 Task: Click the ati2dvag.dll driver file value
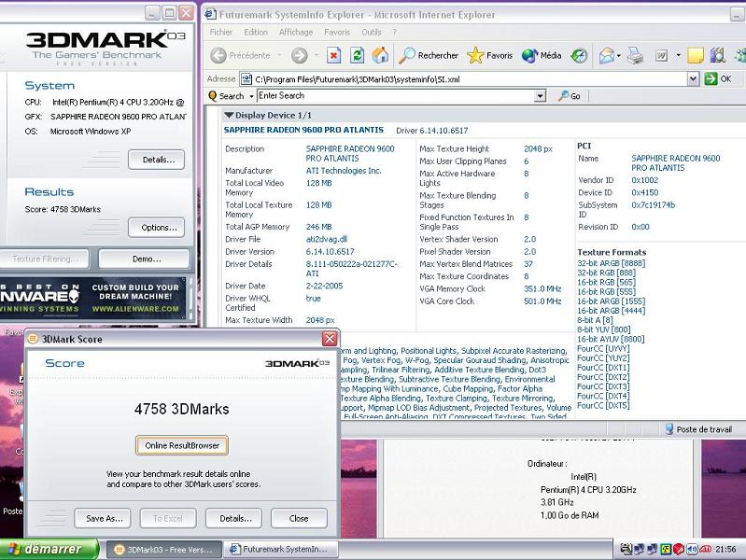point(327,239)
